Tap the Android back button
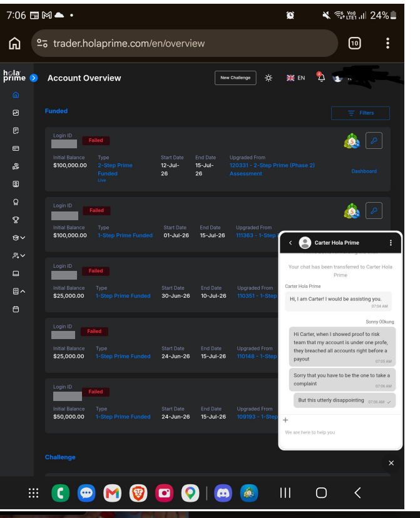The image size is (420, 518). [x=357, y=493]
